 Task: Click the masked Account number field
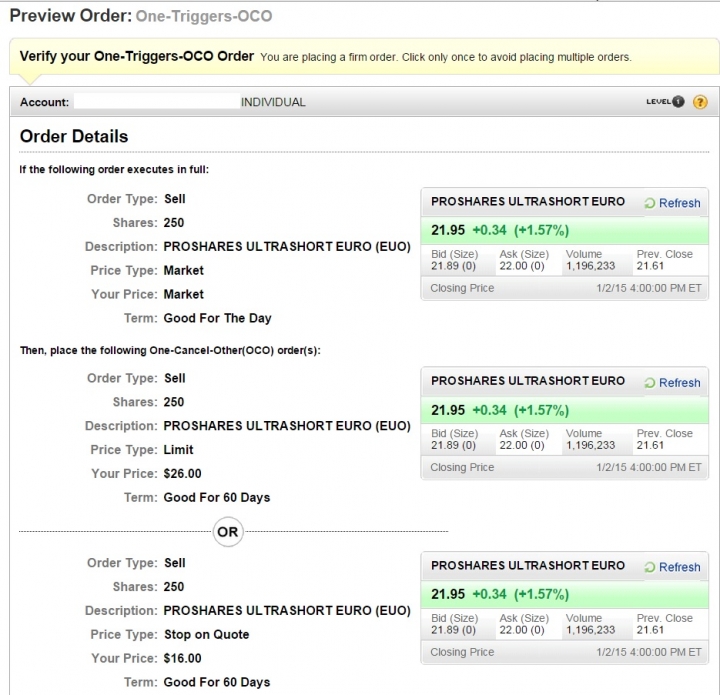tap(157, 101)
